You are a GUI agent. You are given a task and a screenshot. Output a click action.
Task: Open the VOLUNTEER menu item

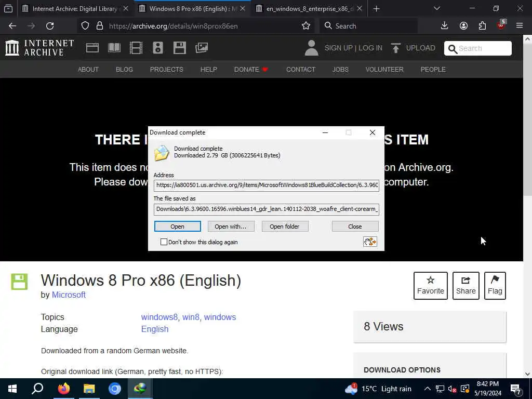point(384,70)
